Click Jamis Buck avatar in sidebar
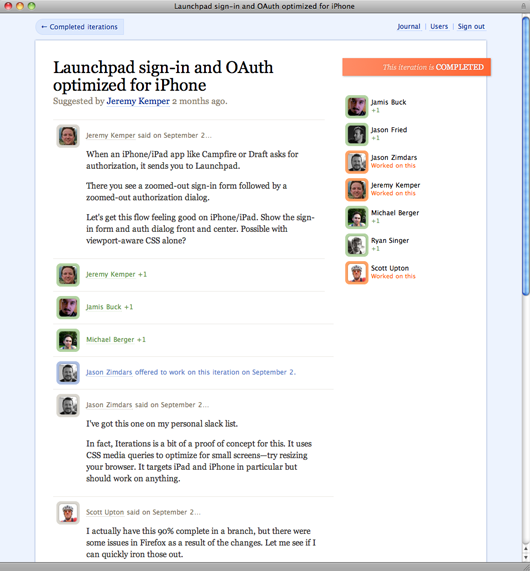Screen dimensions: 530x571 point(357,107)
